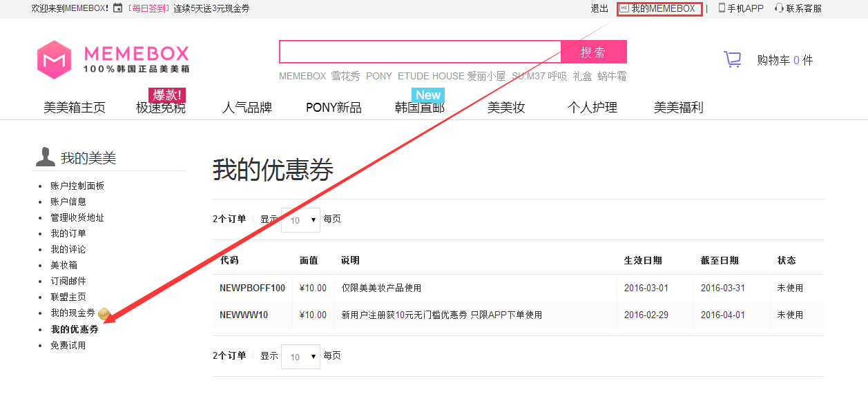Click the PONY search suggestion
Screen dimensions: 868x412
(379, 76)
